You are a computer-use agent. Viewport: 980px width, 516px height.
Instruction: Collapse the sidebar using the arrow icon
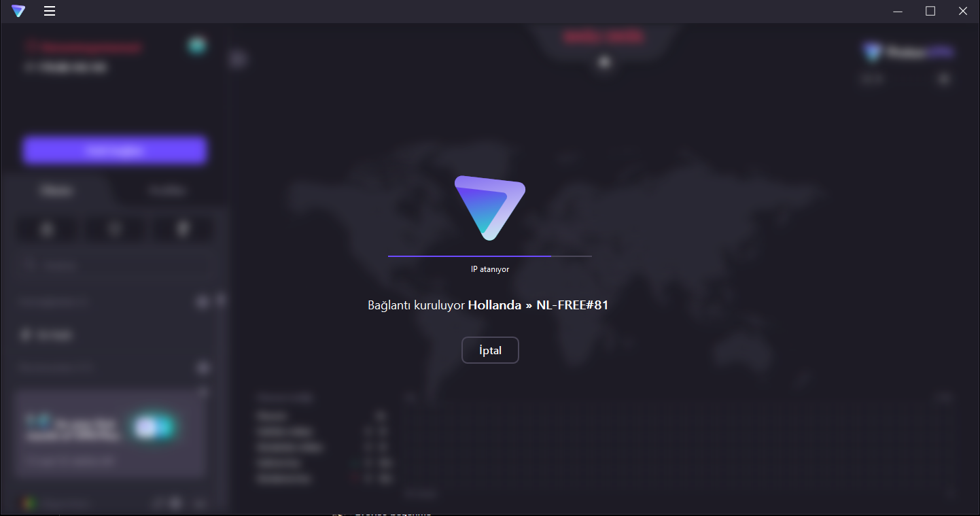pos(238,59)
